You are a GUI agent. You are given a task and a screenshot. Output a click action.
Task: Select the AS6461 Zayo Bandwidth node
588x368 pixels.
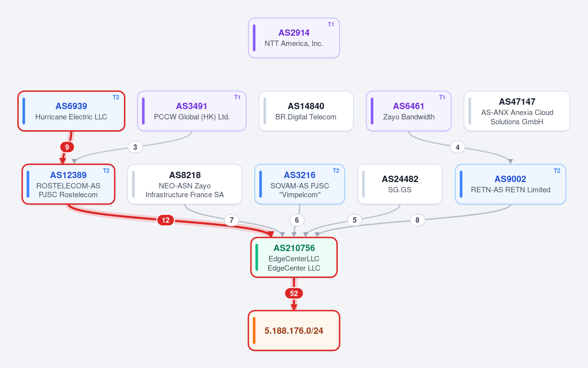click(409, 111)
